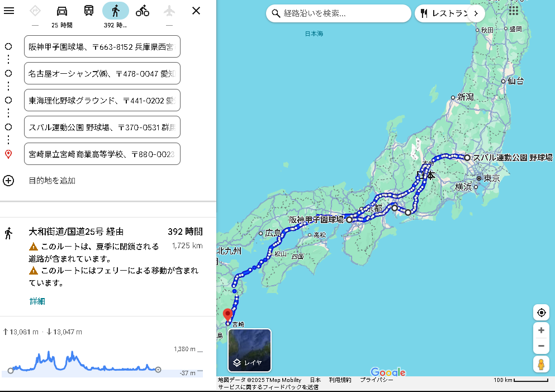Switch to driving mode, 25 hours

pyautogui.click(x=62, y=16)
